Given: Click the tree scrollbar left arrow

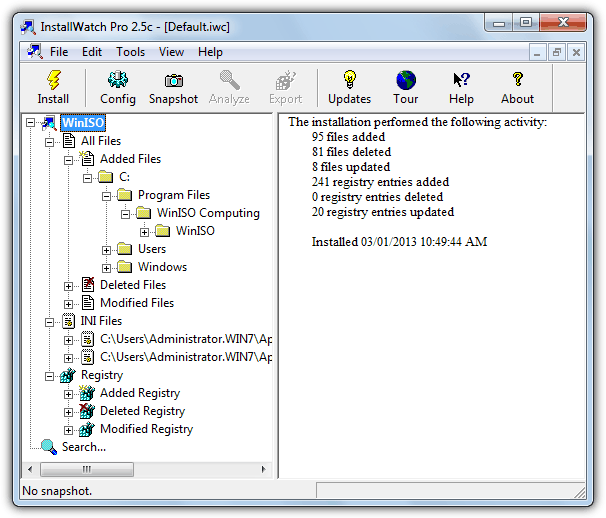Looking at the screenshot, I should point(30,469).
